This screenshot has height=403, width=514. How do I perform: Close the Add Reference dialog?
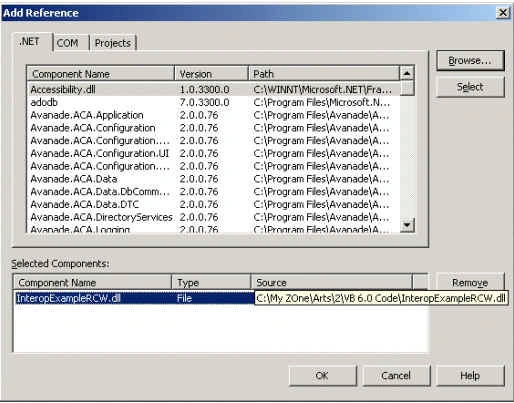click(x=503, y=13)
